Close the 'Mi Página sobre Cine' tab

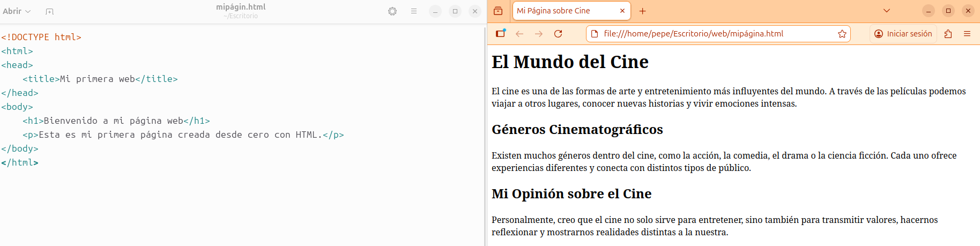coord(622,11)
